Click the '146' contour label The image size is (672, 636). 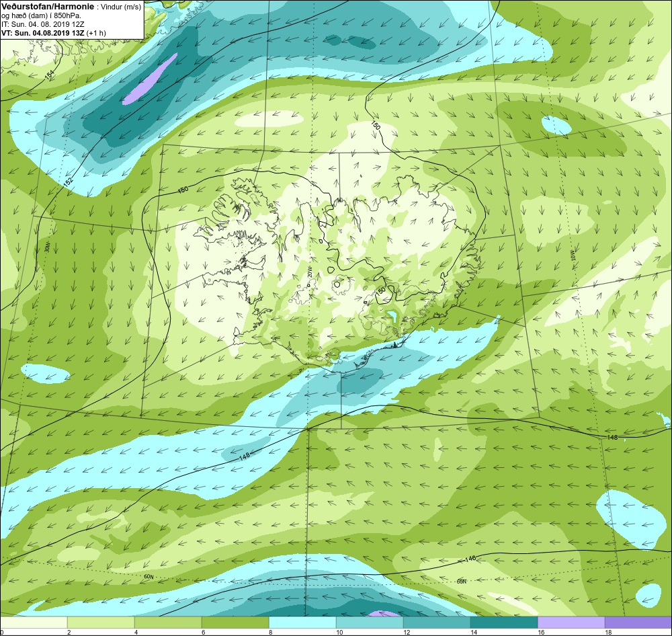470,559
